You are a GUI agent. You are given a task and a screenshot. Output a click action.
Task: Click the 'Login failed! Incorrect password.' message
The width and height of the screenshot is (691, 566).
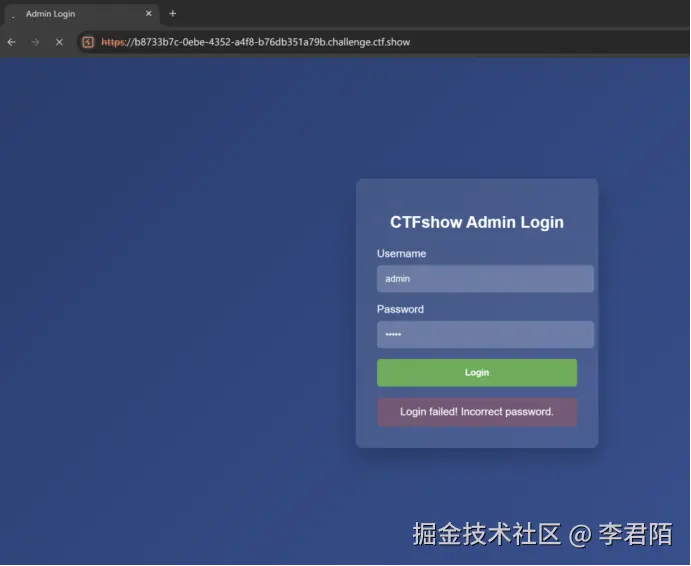tap(477, 412)
